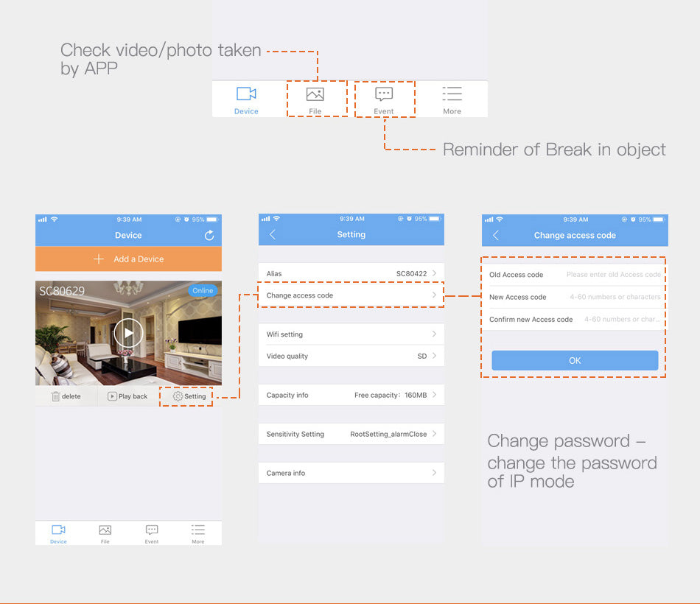The height and width of the screenshot is (604, 700).
Task: Open Video quality option set to SD
Action: (351, 356)
